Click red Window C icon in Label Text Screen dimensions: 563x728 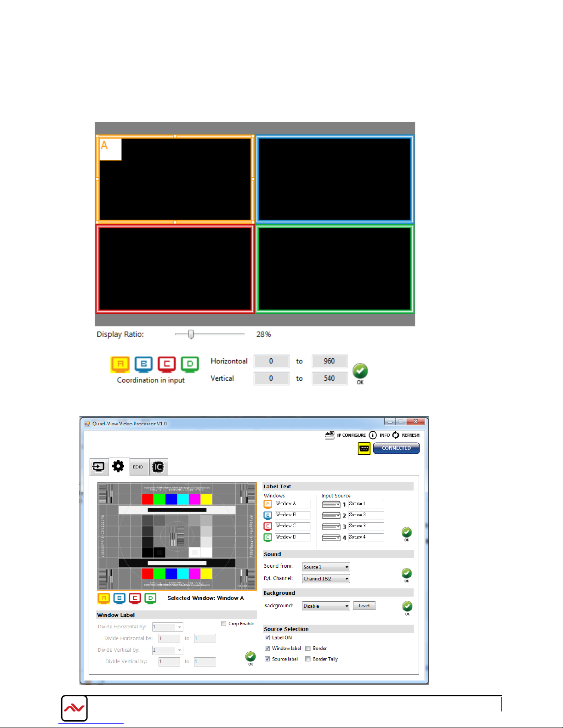268,526
